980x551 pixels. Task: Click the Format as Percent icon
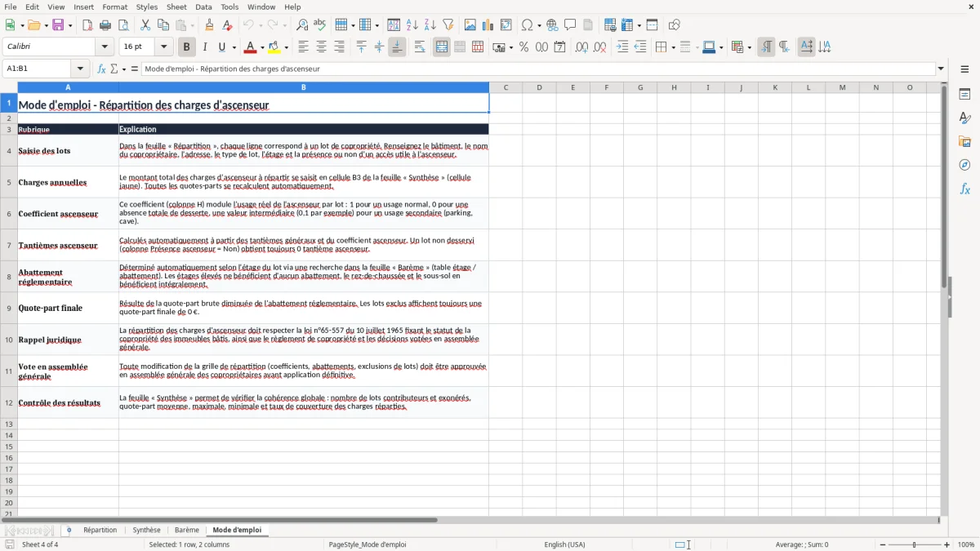(x=523, y=47)
